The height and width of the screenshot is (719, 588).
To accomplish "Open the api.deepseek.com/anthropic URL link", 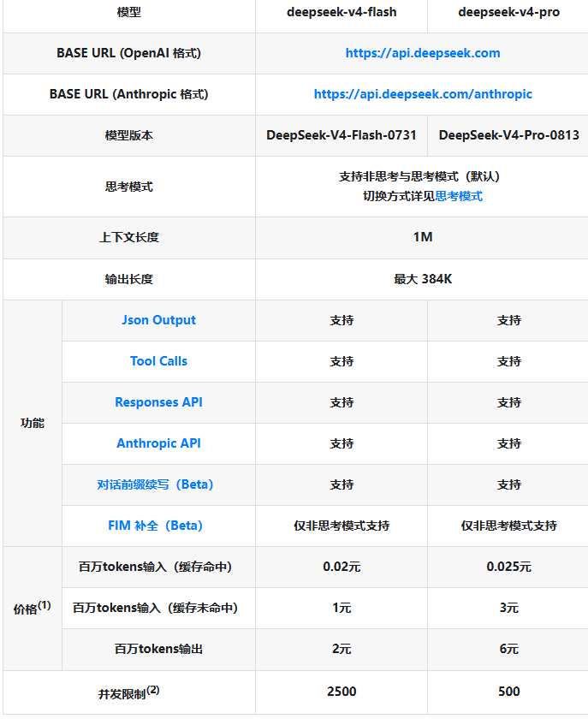I will pos(423,94).
